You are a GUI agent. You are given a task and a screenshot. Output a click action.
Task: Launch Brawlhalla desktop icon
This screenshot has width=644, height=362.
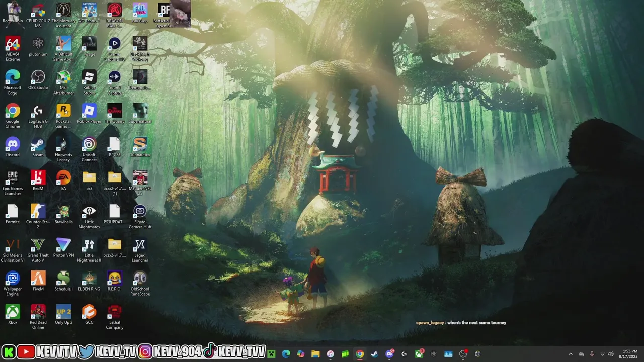(x=63, y=214)
